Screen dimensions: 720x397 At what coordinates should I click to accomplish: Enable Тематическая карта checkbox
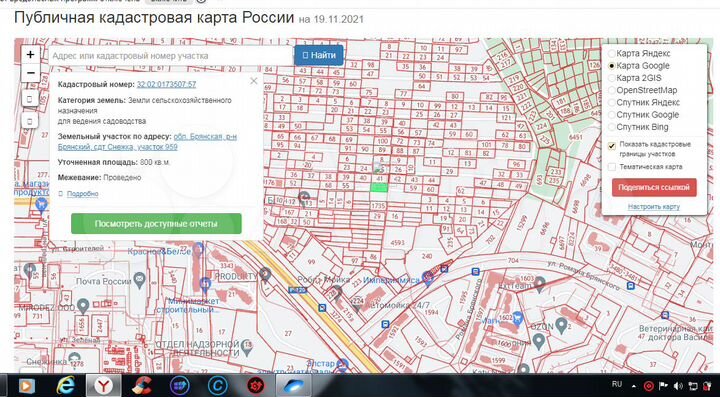pos(612,167)
